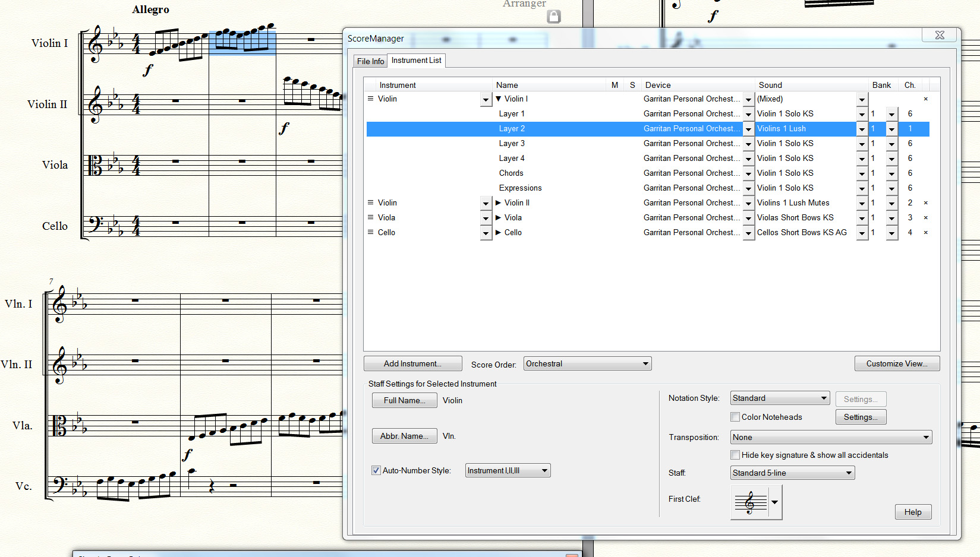Screen dimensions: 980x557
Task: Click the drag handle for the Viola row
Action: pyautogui.click(x=370, y=217)
